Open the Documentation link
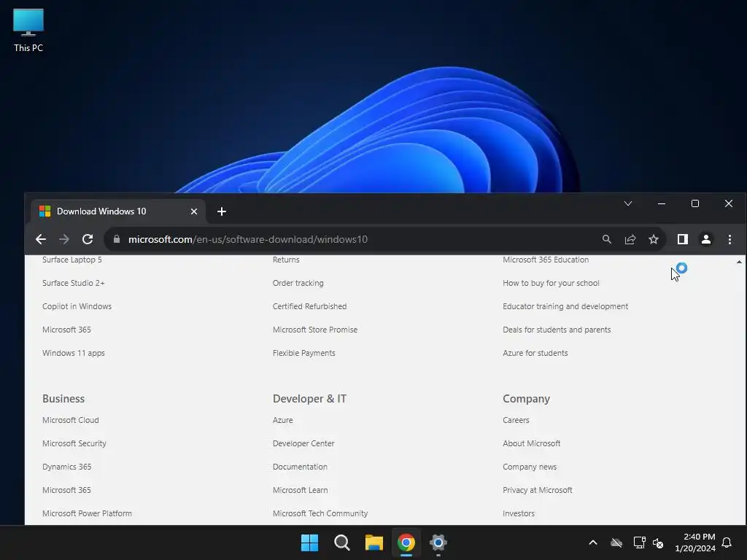Viewport: 747px width, 560px height. pyautogui.click(x=300, y=467)
